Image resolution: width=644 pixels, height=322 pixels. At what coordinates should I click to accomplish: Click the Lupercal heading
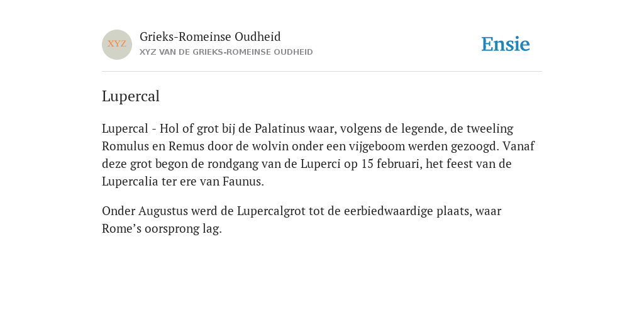[131, 96]
